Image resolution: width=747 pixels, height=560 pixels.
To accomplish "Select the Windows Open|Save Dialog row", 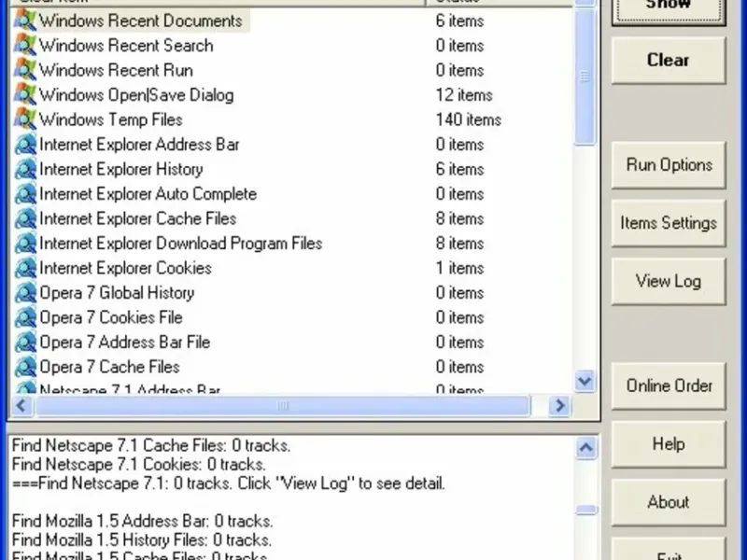I will pos(291,95).
